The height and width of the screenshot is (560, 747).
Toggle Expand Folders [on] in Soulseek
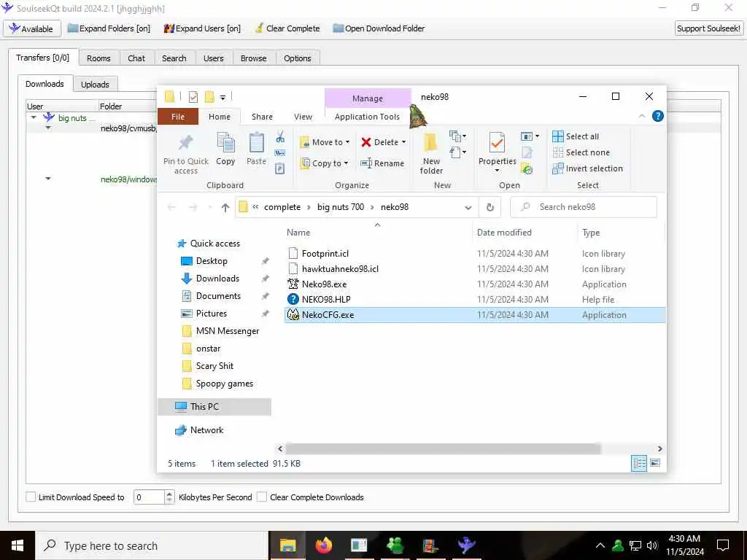109,28
